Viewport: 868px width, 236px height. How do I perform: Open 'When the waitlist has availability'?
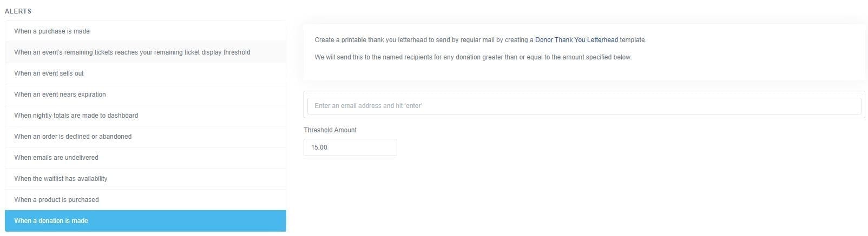pyautogui.click(x=61, y=179)
